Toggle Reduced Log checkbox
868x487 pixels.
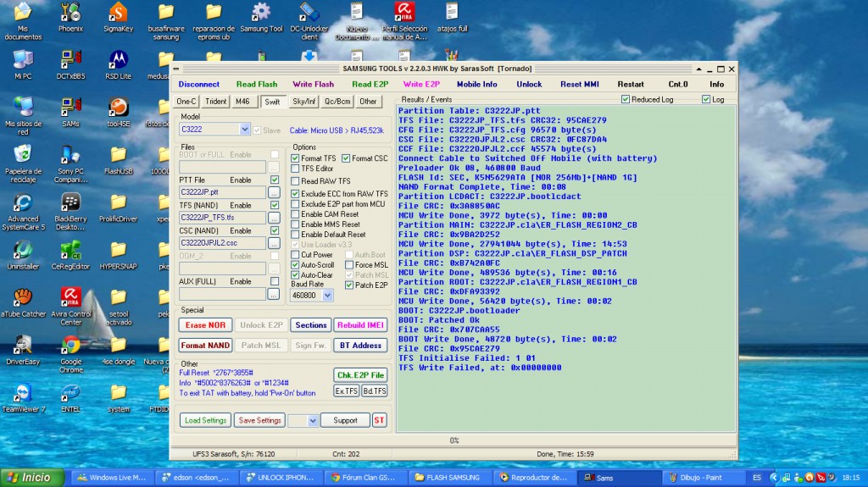[x=626, y=99]
